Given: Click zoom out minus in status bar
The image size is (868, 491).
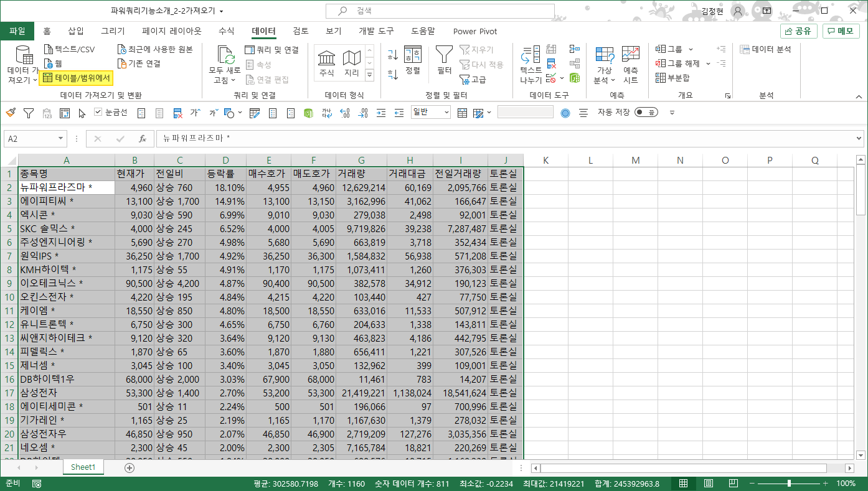Looking at the screenshot, I should [752, 484].
